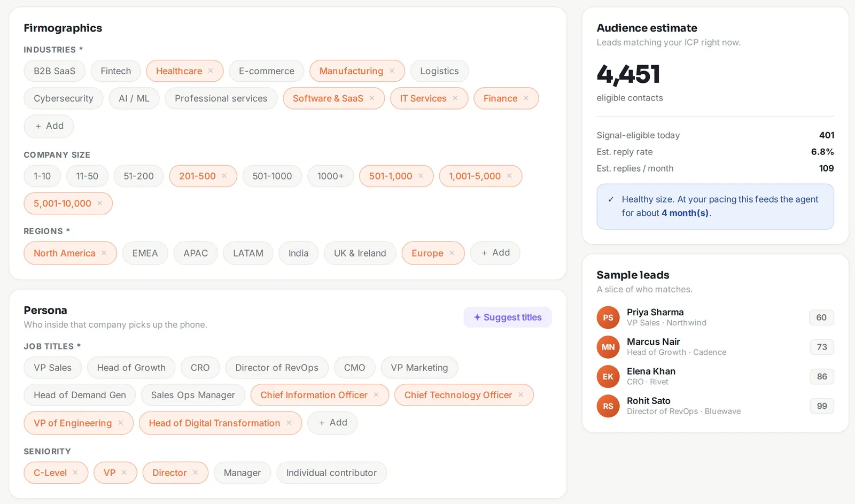Click the x on Software & SaaS chip
This screenshot has width=855, height=504.
pos(372,98)
